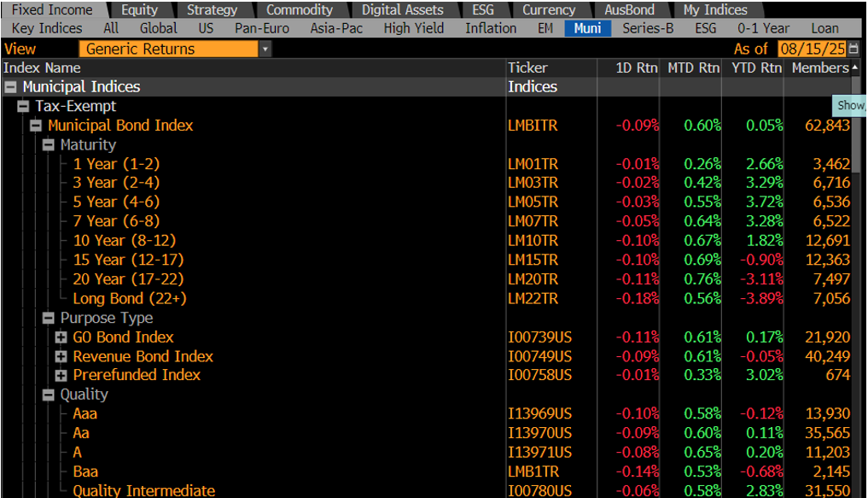Collapse the Tax-Exempt group
Screen dimensions: 868x498
23,107
